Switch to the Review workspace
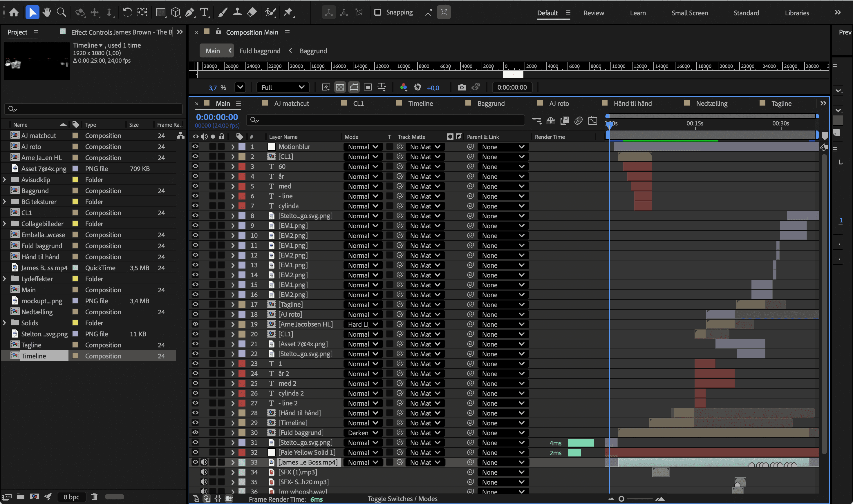The image size is (853, 504). click(x=593, y=13)
